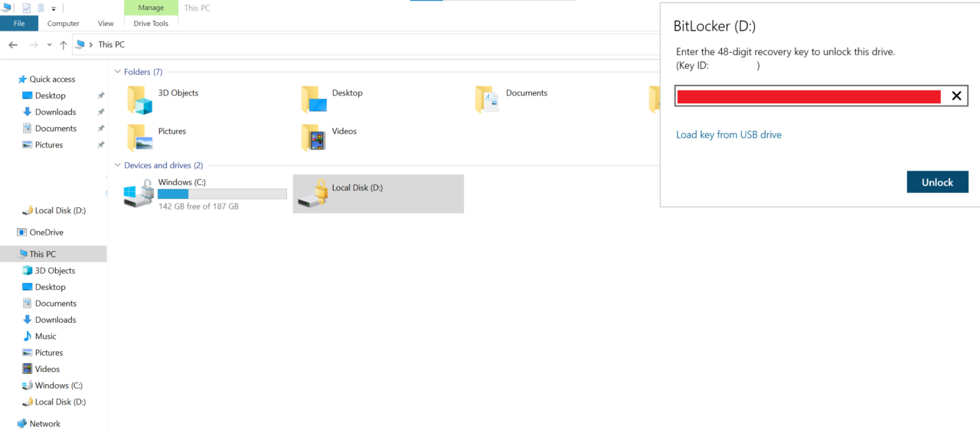Switch to the Computer ribbon tab
Screen dimensions: 980x433
pyautogui.click(x=64, y=24)
